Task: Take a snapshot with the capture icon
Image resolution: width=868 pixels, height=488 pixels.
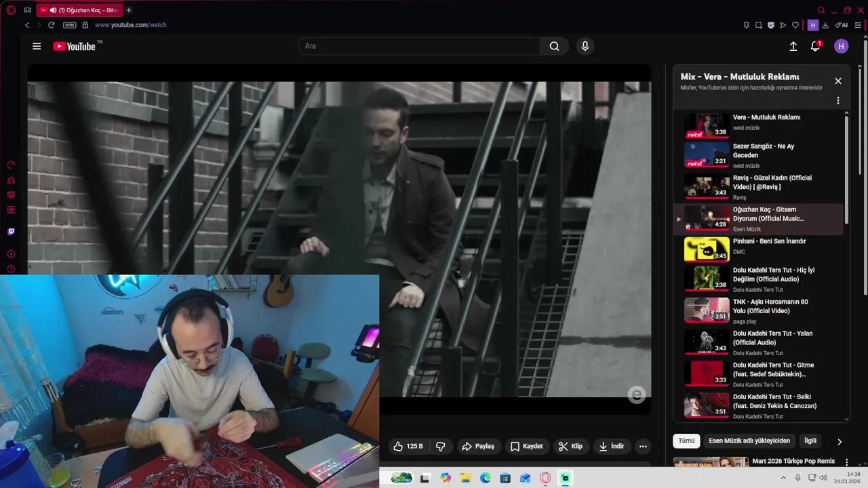Action: (759, 25)
